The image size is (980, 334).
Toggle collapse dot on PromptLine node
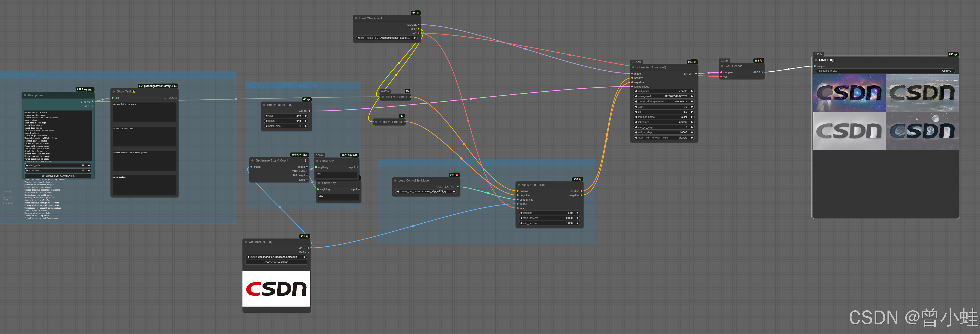[x=25, y=95]
